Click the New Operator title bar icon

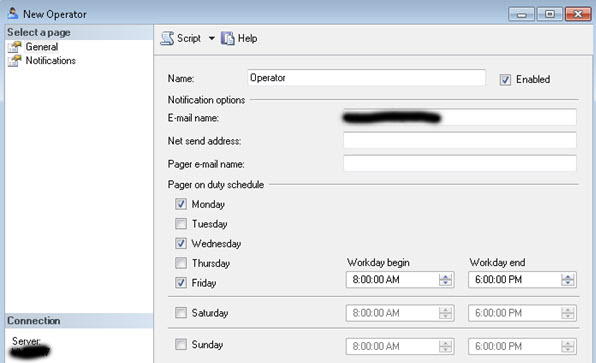click(x=13, y=14)
